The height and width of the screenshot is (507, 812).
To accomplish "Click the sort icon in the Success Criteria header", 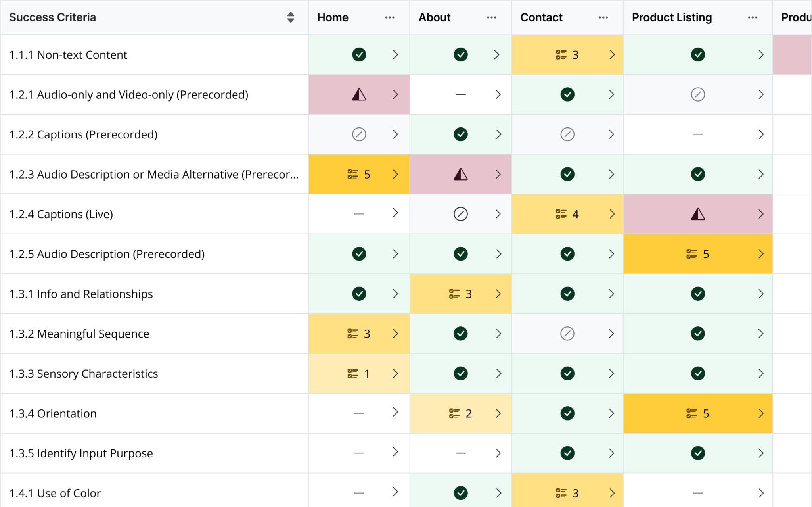I will pos(291,17).
